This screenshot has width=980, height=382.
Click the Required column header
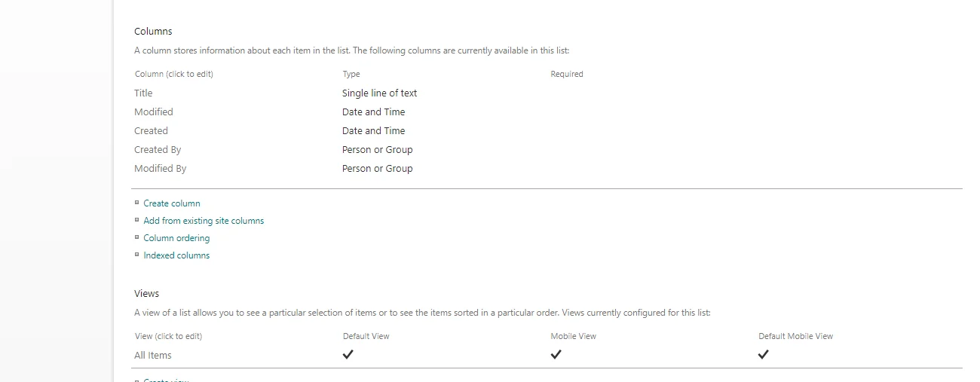(x=567, y=75)
